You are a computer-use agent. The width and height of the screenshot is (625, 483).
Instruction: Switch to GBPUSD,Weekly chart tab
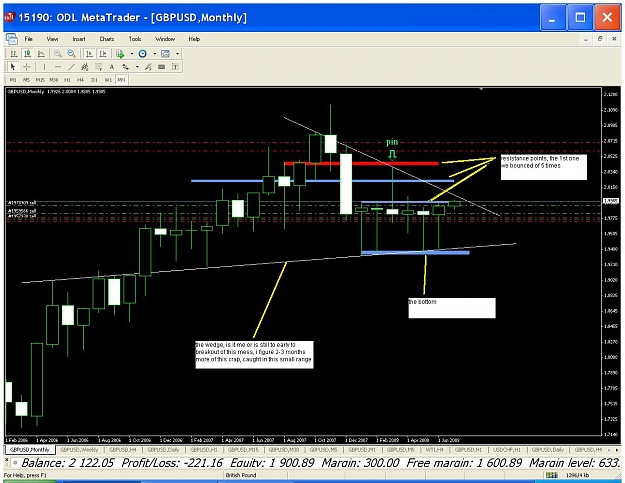coord(79,450)
